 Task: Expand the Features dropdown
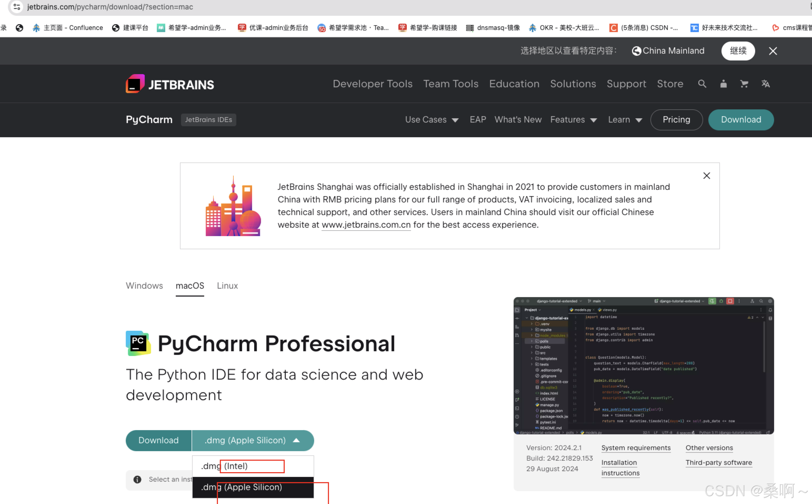point(573,120)
